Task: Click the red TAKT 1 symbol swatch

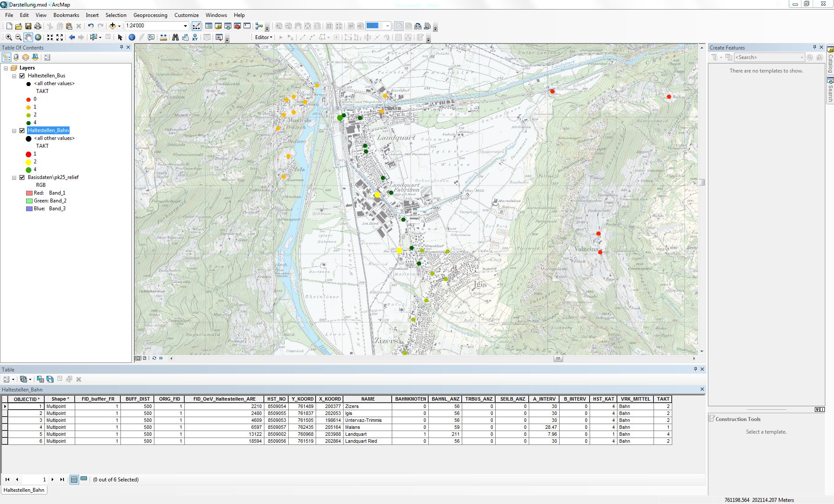Action: (x=29, y=154)
